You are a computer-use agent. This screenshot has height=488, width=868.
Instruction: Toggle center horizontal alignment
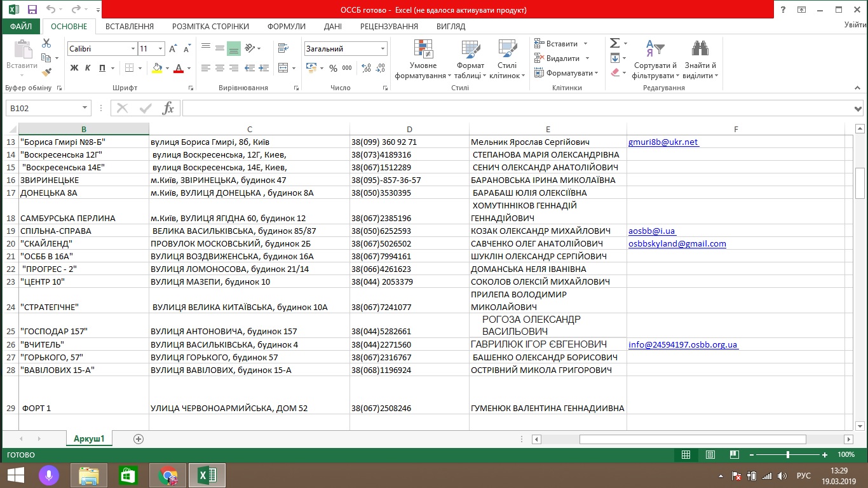click(x=220, y=68)
